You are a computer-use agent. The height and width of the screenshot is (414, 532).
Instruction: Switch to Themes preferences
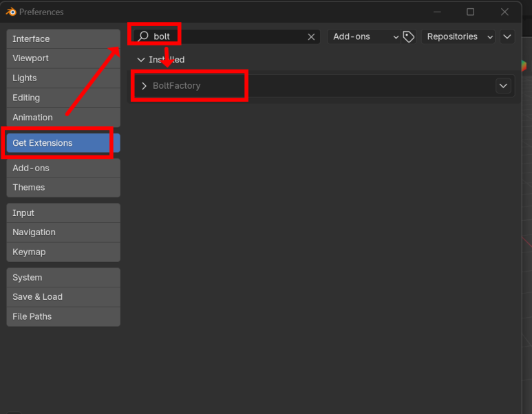[63, 188]
